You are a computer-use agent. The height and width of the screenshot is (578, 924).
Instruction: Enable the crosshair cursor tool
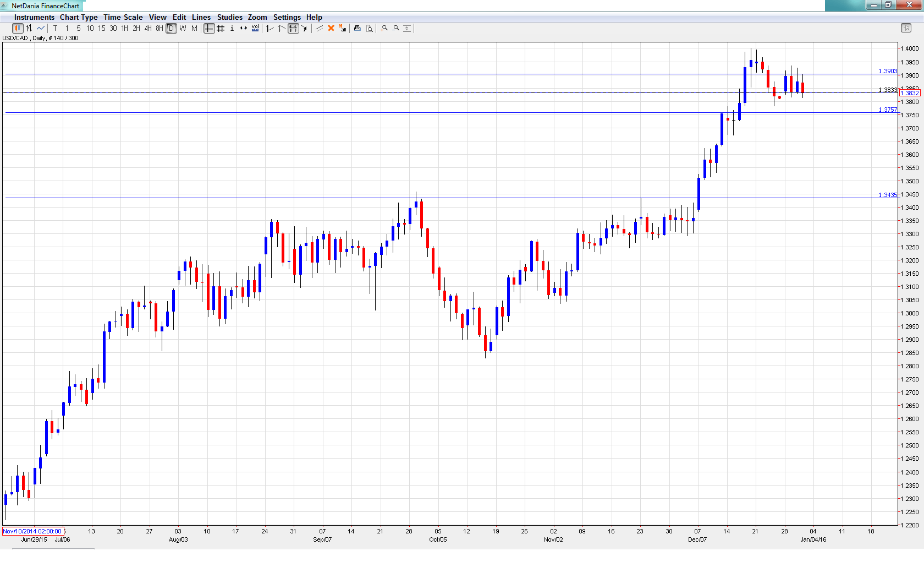(208, 28)
